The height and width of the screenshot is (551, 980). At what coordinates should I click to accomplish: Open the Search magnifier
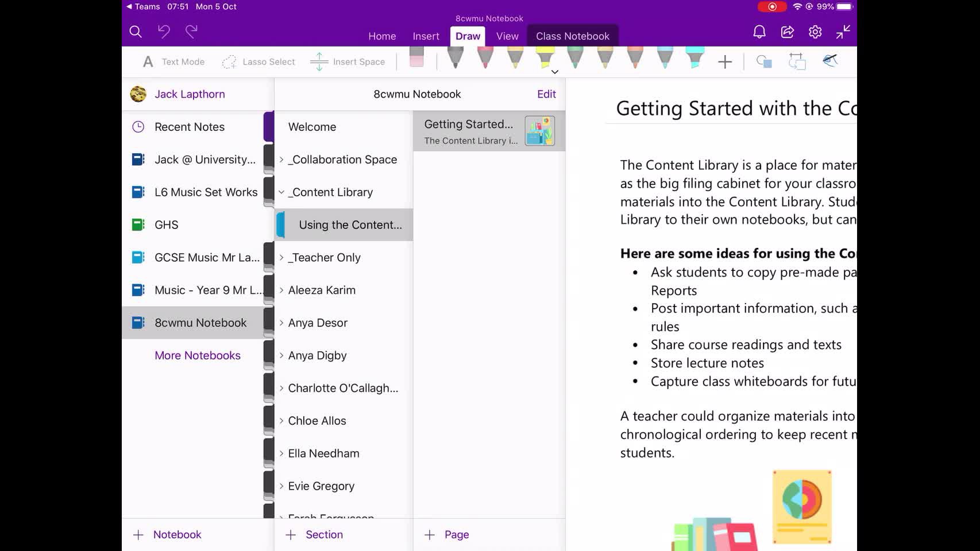tap(136, 32)
